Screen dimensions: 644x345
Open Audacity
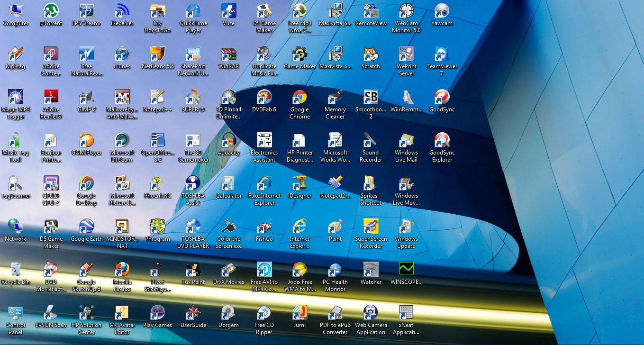pyautogui.click(x=228, y=142)
